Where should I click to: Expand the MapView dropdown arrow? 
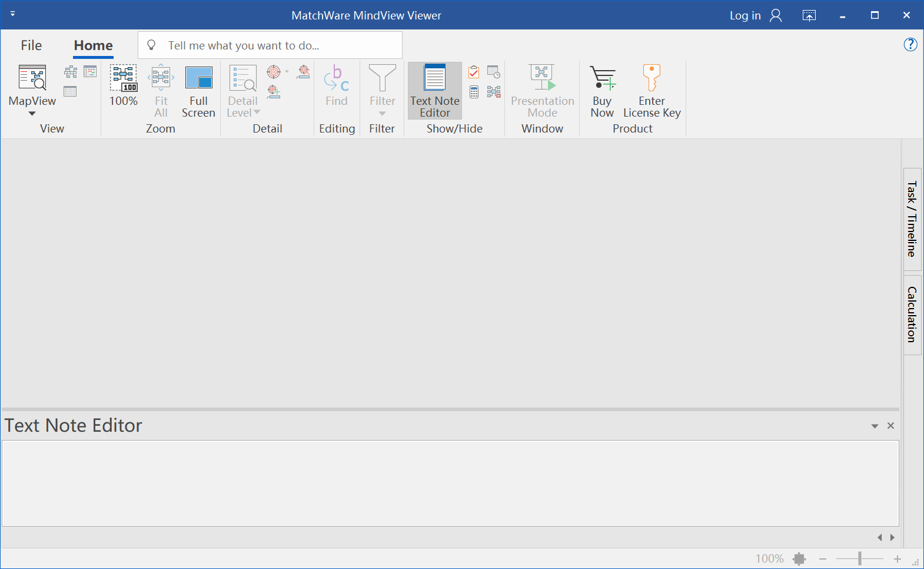tap(32, 114)
